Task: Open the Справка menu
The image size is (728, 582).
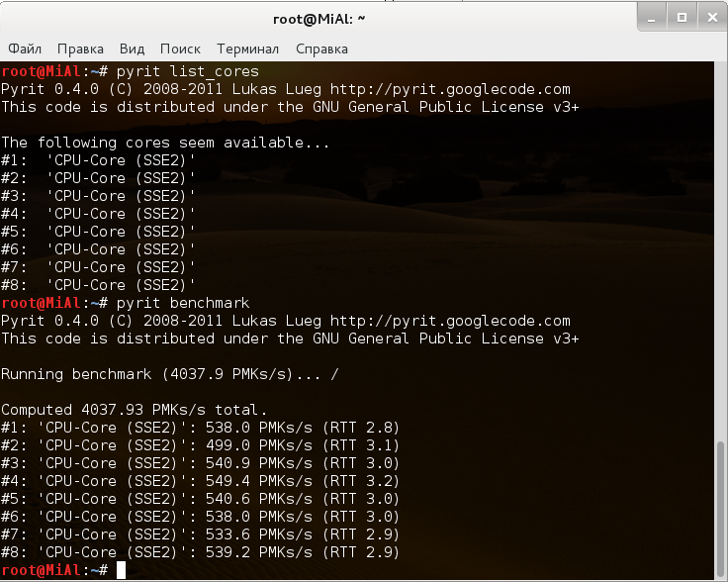Action: click(321, 48)
